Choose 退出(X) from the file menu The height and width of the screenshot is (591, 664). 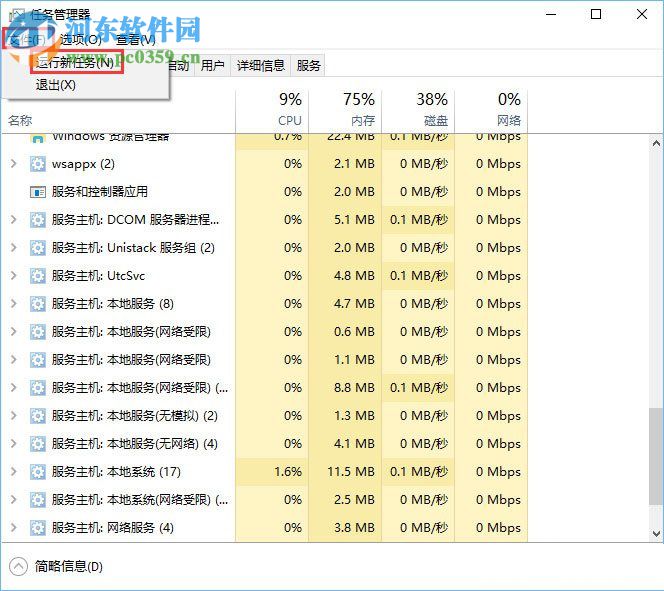(55, 85)
